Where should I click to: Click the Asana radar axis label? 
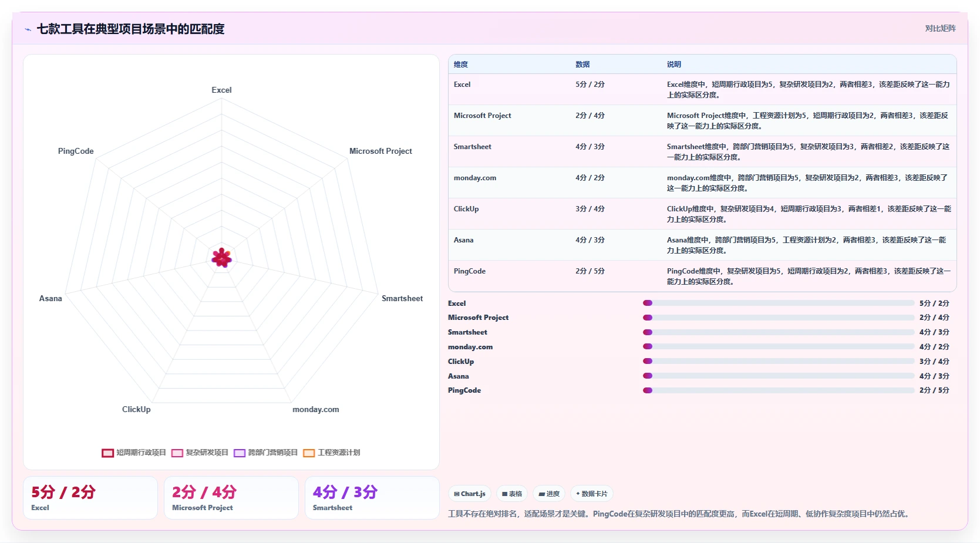pyautogui.click(x=50, y=298)
